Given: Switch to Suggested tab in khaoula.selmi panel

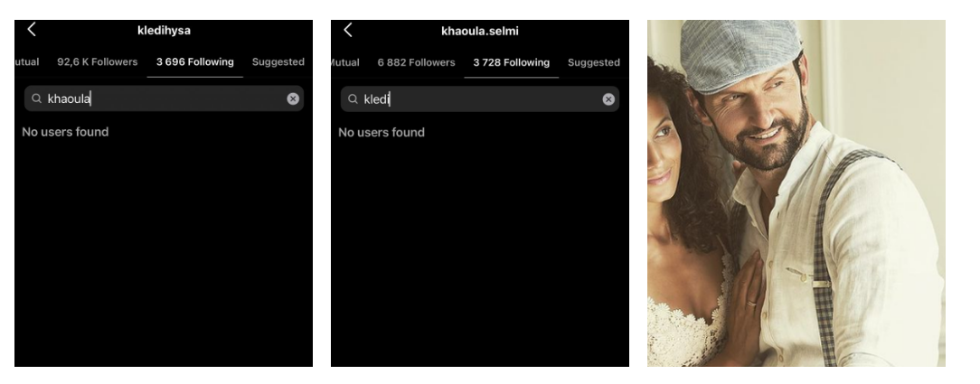Looking at the screenshot, I should tap(594, 62).
